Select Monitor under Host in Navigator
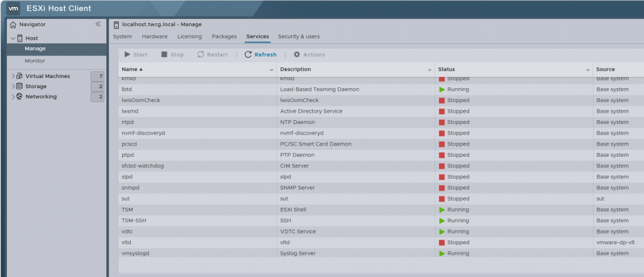The image size is (644, 277). (35, 61)
